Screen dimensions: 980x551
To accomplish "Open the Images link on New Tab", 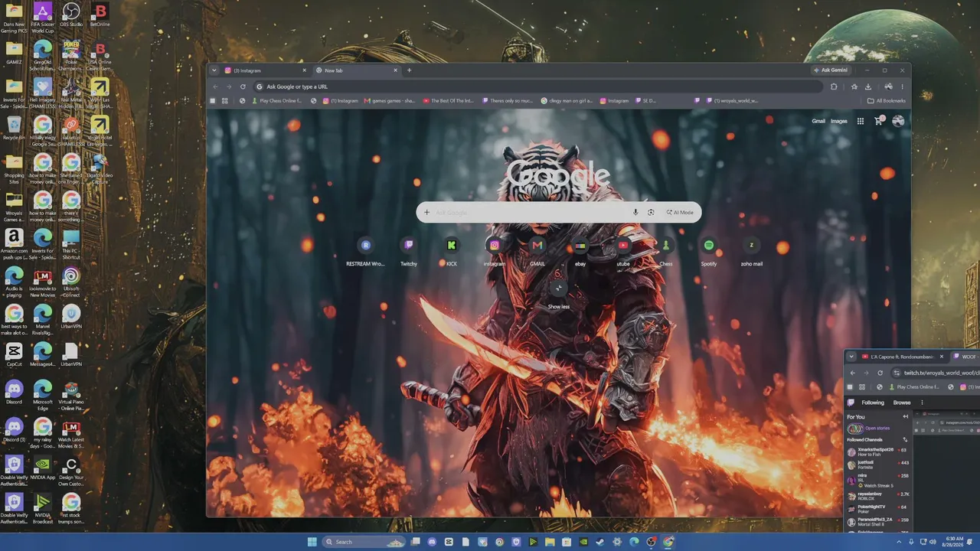I will [839, 121].
